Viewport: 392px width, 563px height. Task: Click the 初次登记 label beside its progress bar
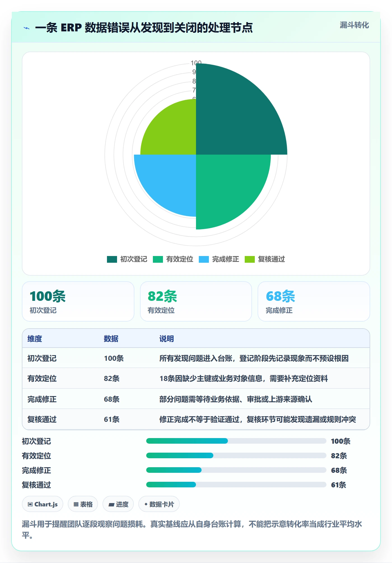point(36,441)
